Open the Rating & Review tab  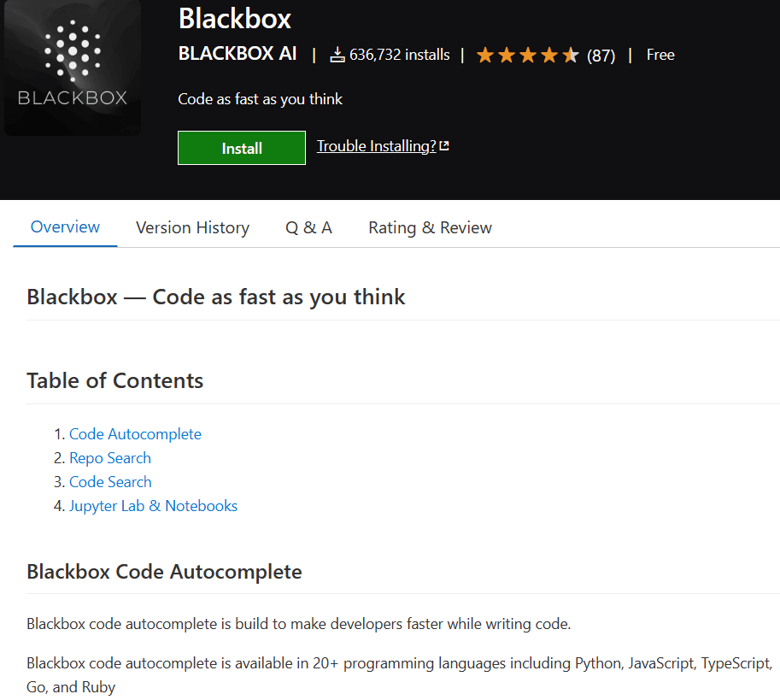(430, 228)
